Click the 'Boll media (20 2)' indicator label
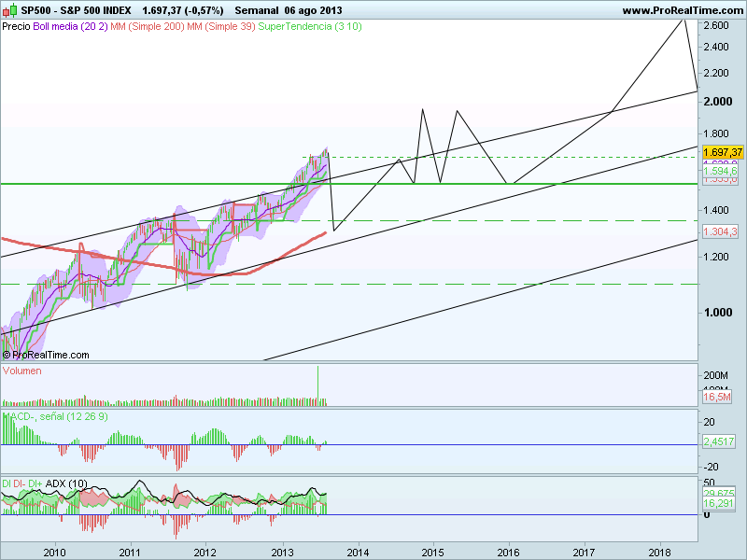The height and width of the screenshot is (560, 747). click(x=70, y=27)
